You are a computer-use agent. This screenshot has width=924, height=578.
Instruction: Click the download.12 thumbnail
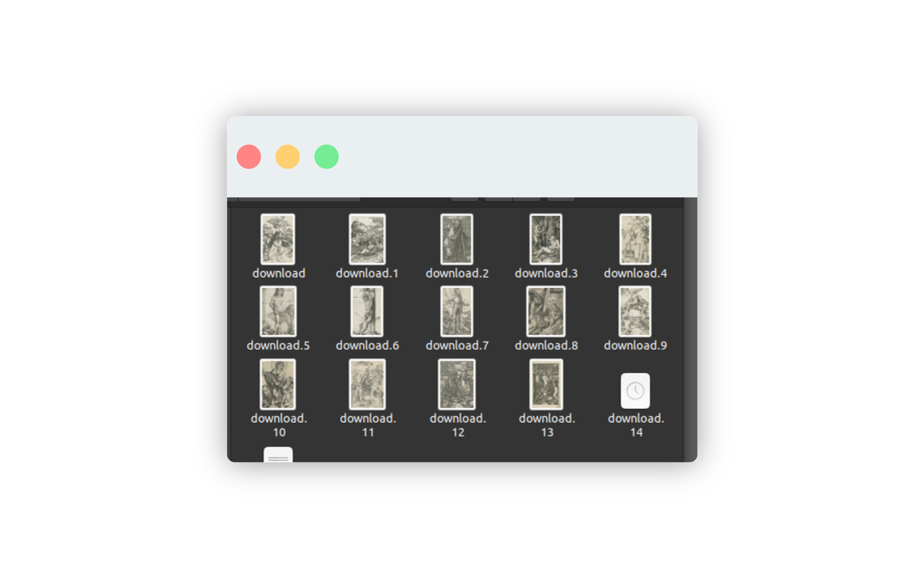[x=457, y=384]
